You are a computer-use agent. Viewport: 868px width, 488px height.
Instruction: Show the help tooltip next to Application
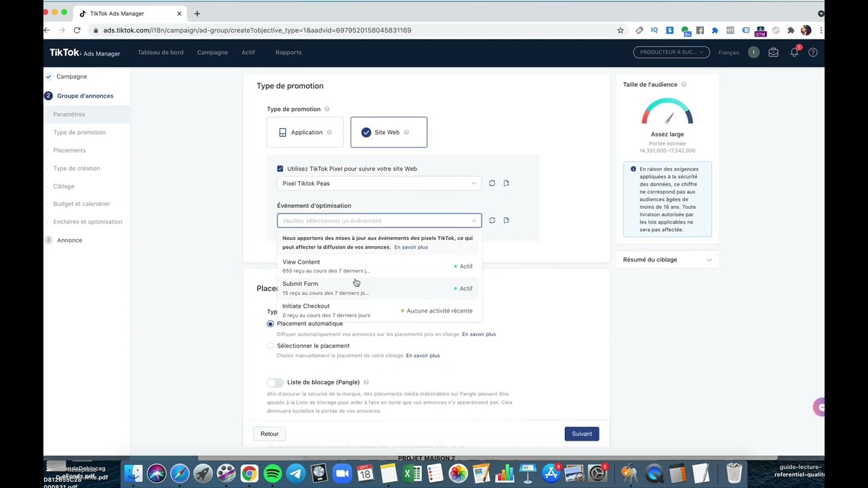(x=330, y=132)
